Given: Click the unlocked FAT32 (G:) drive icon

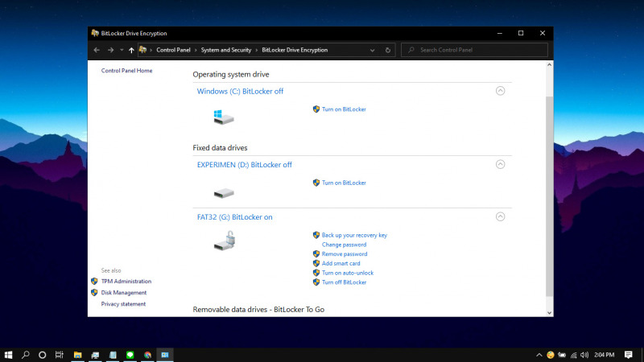Looking at the screenshot, I should (x=225, y=241).
